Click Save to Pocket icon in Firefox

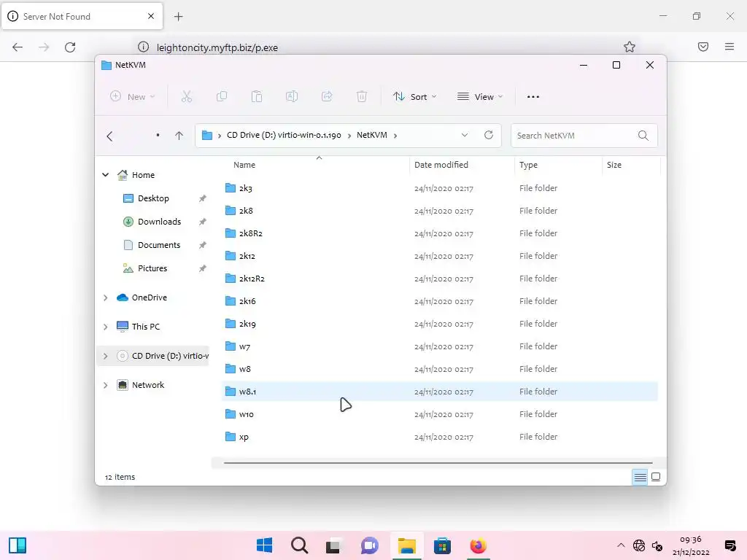pyautogui.click(x=703, y=47)
